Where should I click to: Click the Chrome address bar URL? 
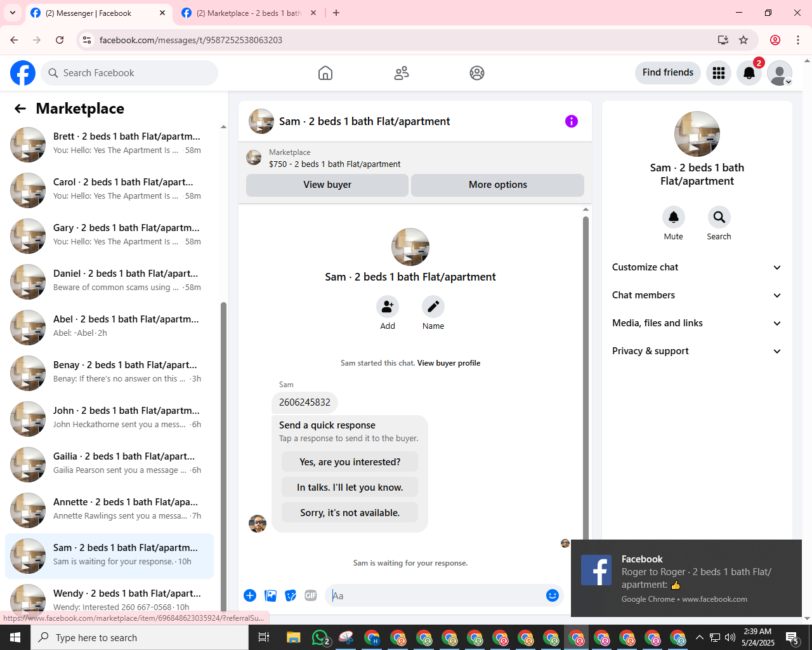pyautogui.click(x=191, y=40)
